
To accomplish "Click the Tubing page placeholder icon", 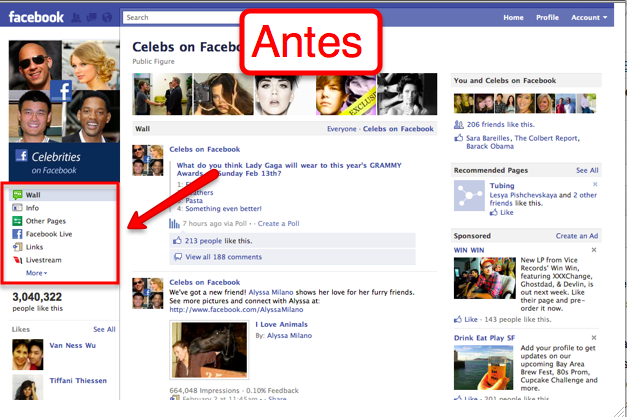I will coord(469,196).
